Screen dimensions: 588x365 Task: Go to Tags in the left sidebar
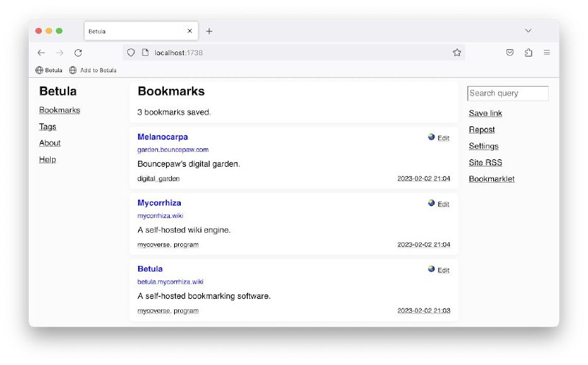point(48,126)
